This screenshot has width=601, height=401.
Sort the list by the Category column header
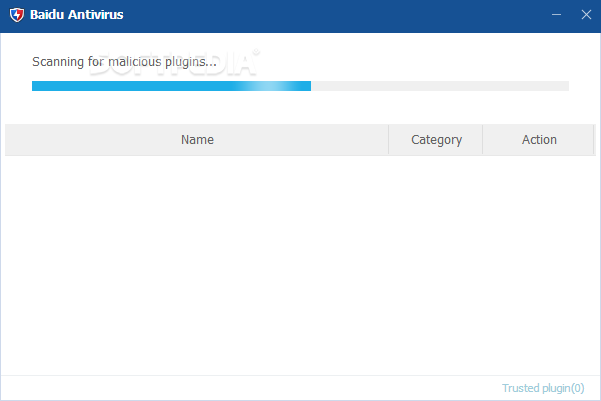click(x=436, y=140)
